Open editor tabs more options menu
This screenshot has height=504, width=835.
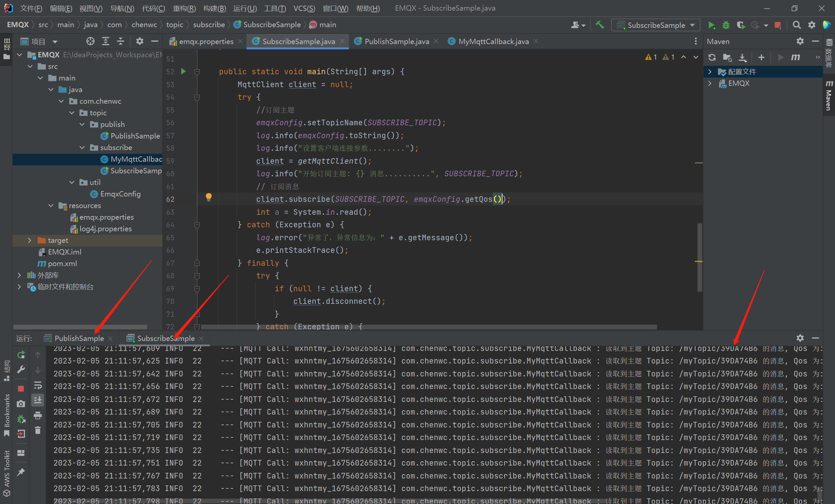coord(696,41)
